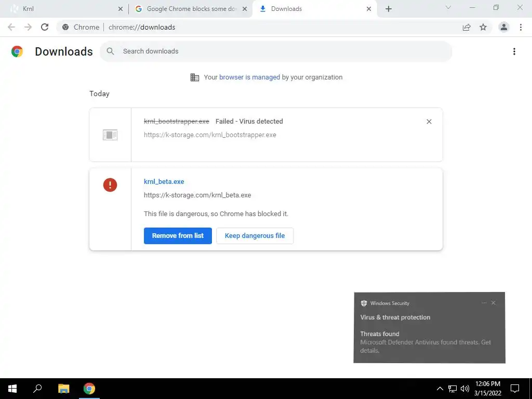Click the krnl_beta.exe source URL
532x399 pixels.
click(x=197, y=195)
